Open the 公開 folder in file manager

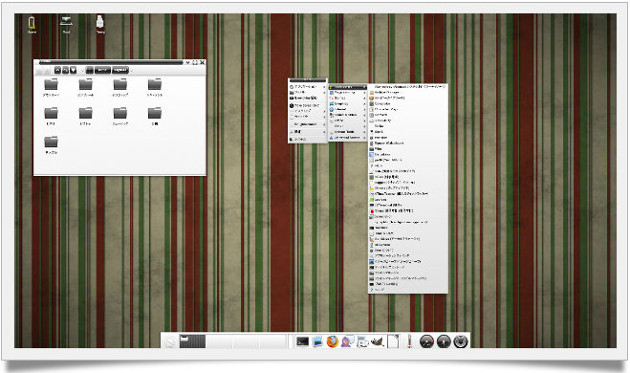click(155, 117)
